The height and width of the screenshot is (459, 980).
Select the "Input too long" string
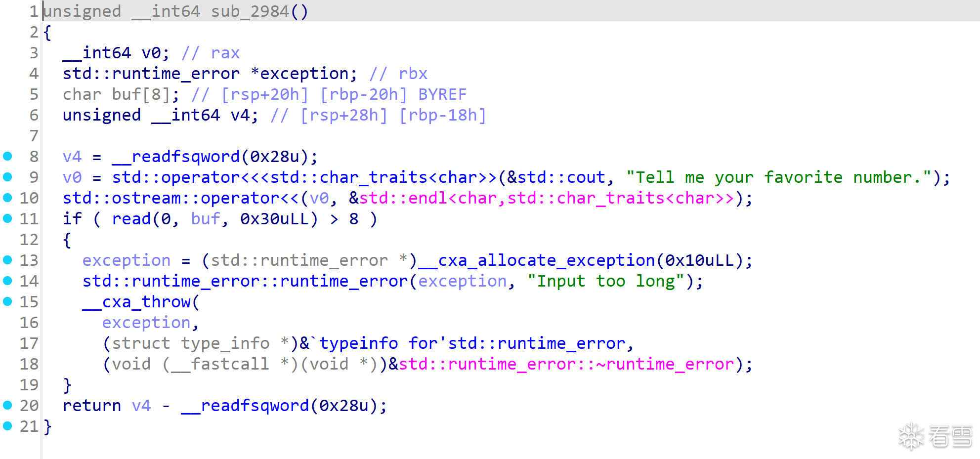click(605, 281)
